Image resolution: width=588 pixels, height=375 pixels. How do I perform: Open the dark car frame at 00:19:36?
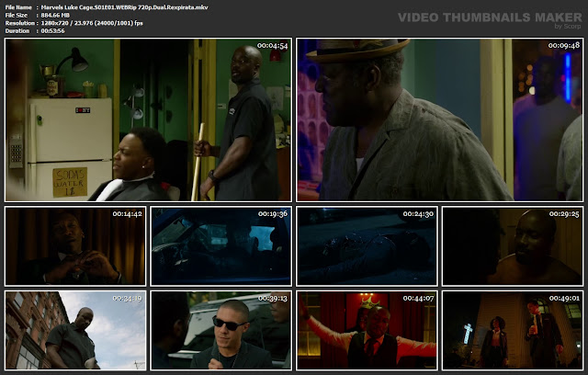point(220,246)
